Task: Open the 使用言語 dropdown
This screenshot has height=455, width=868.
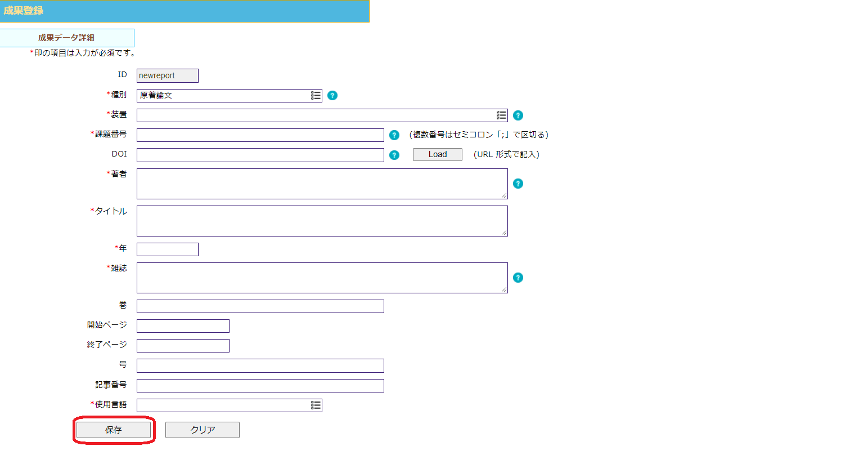Action: pyautogui.click(x=316, y=405)
